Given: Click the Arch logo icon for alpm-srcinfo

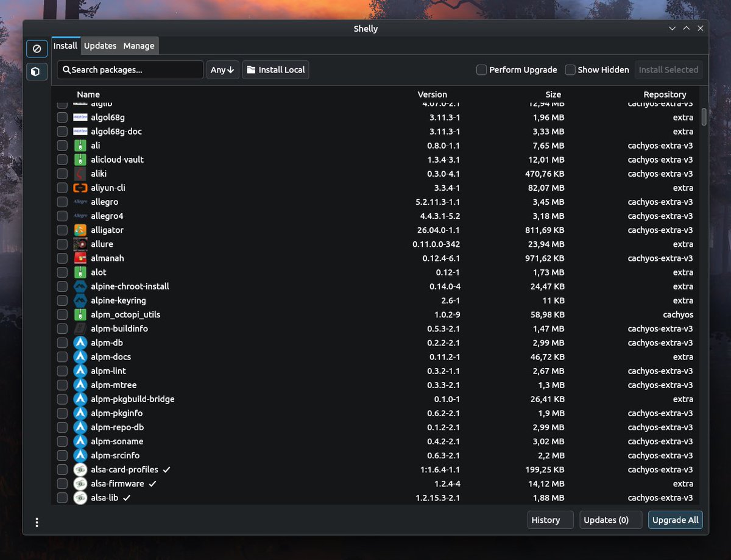Looking at the screenshot, I should click(x=80, y=455).
